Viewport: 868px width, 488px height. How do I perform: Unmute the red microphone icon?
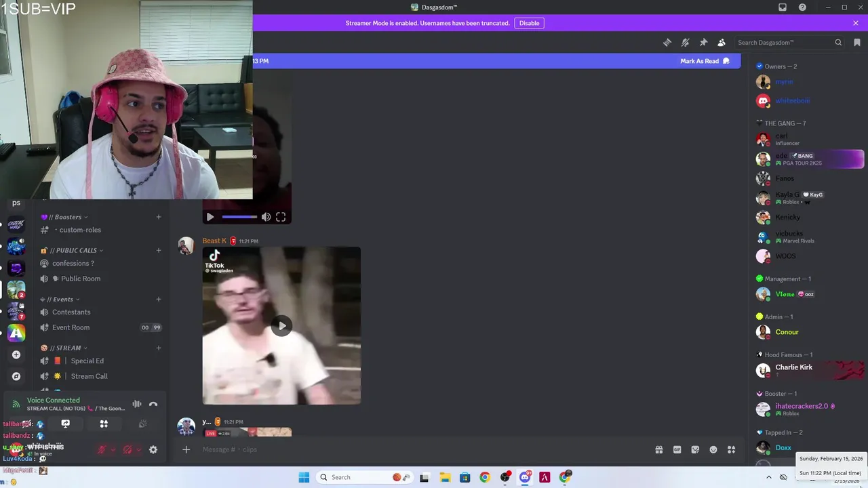(102, 449)
